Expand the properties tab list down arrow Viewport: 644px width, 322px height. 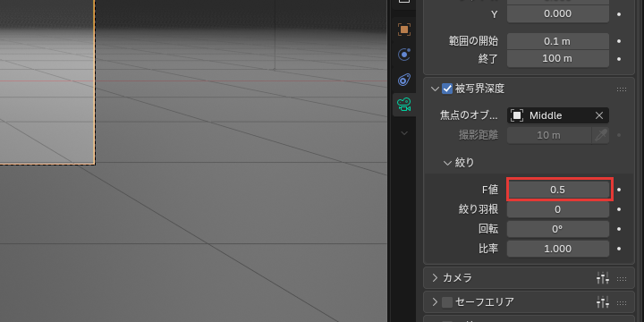pos(404,133)
